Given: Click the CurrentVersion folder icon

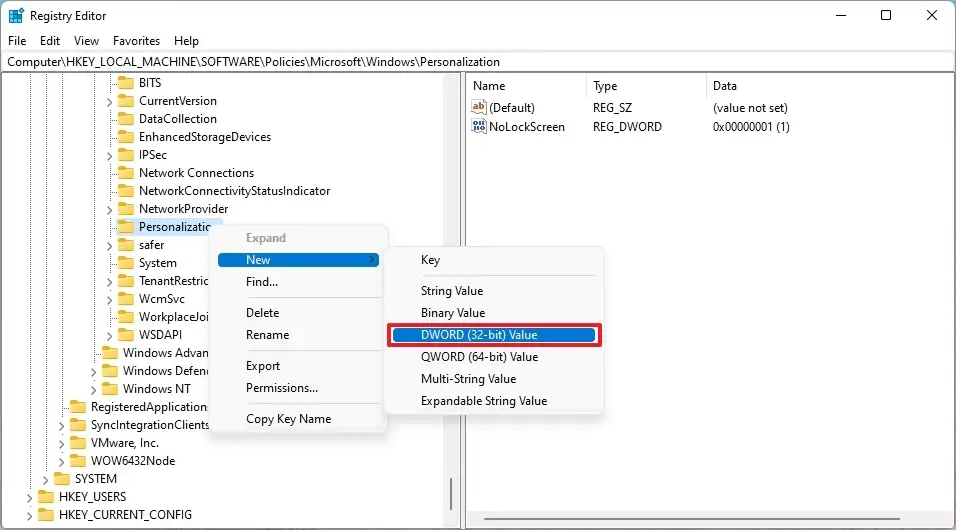Looking at the screenshot, I should 126,101.
